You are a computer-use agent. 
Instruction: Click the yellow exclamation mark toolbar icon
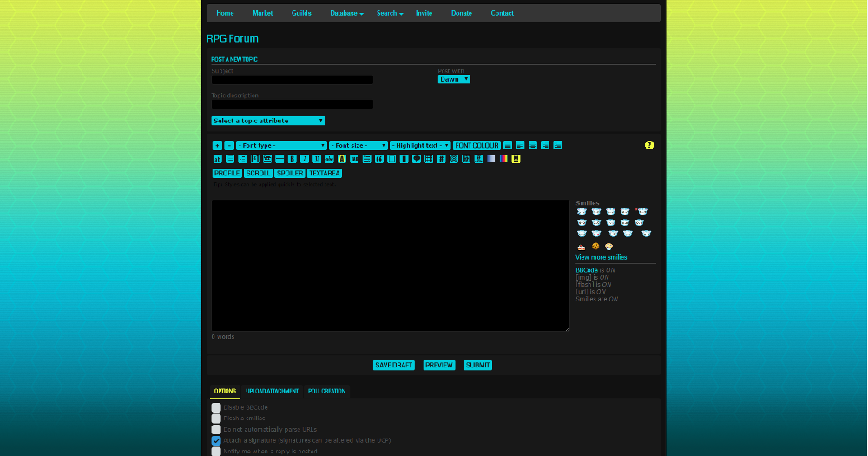coord(516,159)
